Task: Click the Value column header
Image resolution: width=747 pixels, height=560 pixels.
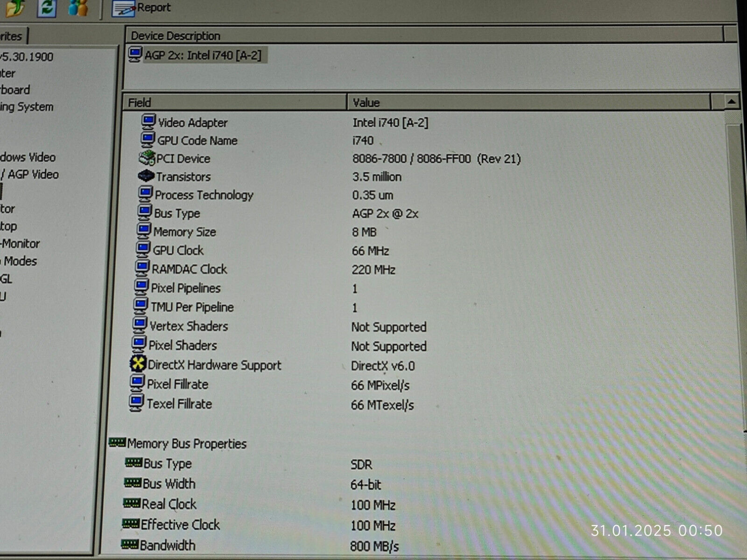Action: (529, 102)
